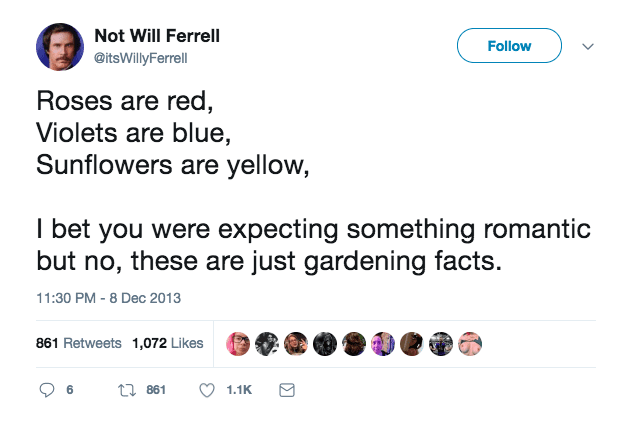Select the fourth dark liker avatar

coord(325,344)
